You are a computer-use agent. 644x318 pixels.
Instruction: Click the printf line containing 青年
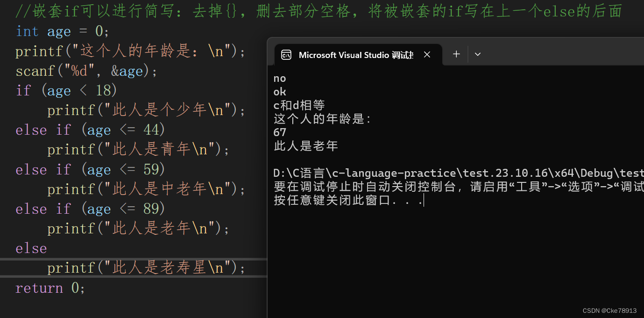[x=139, y=150]
